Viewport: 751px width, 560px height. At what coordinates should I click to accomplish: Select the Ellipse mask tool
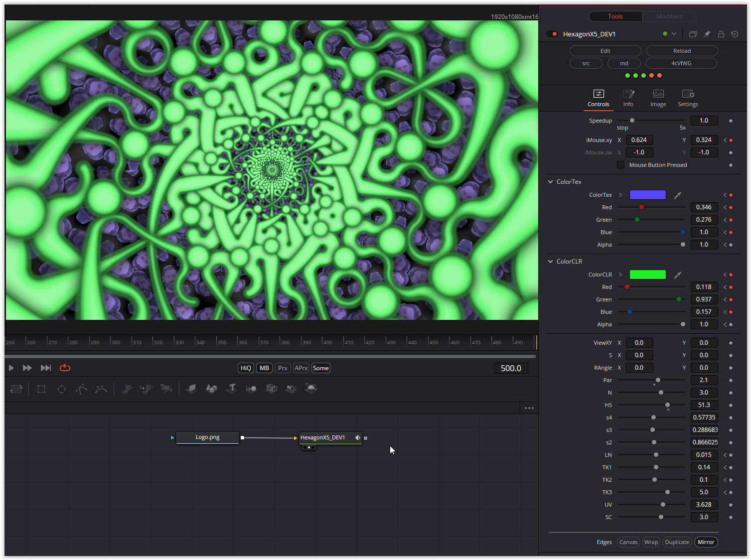point(61,389)
